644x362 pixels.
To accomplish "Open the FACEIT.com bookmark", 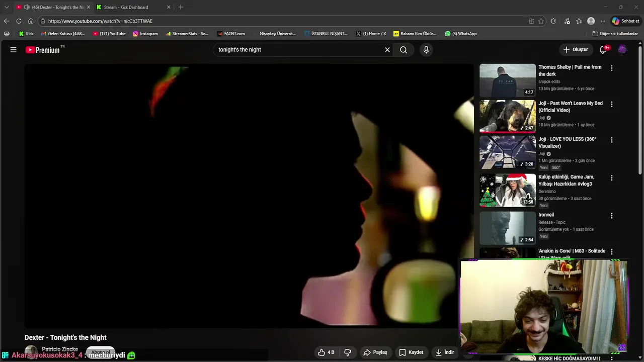I will pos(231,34).
